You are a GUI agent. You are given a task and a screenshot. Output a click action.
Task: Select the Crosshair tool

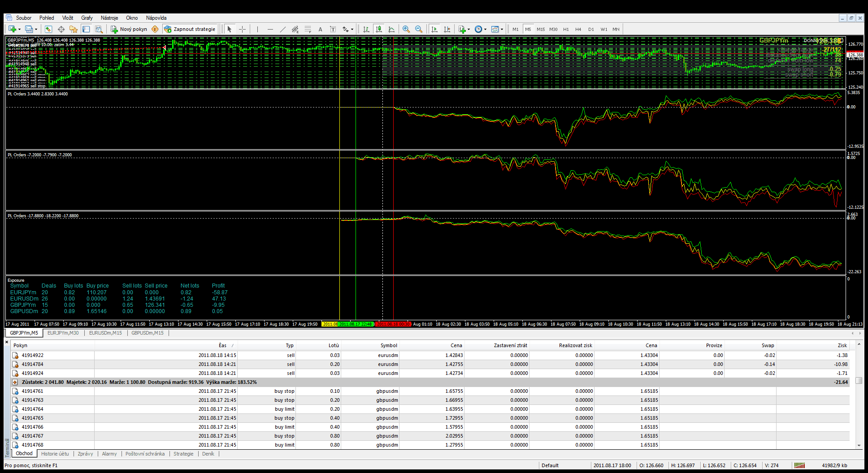(x=242, y=29)
